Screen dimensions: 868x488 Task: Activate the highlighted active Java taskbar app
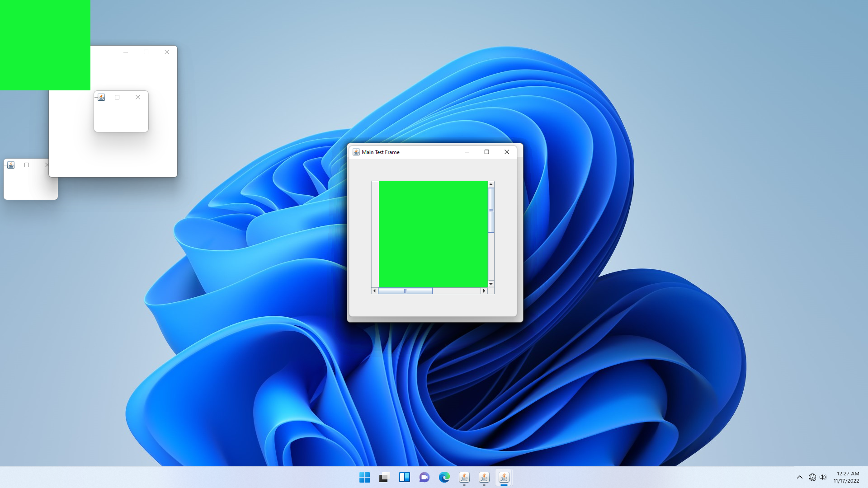pos(504,477)
